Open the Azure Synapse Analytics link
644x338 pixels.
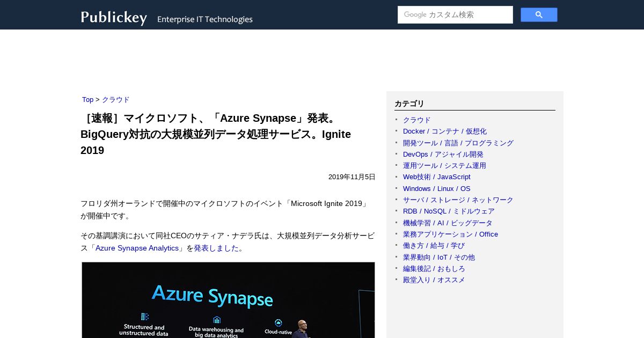[137, 248]
